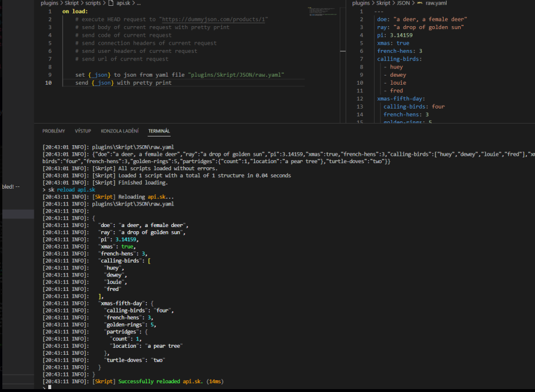Click the '# send code of current request' comment
535x392 pixels.
pyautogui.click(x=123, y=35)
